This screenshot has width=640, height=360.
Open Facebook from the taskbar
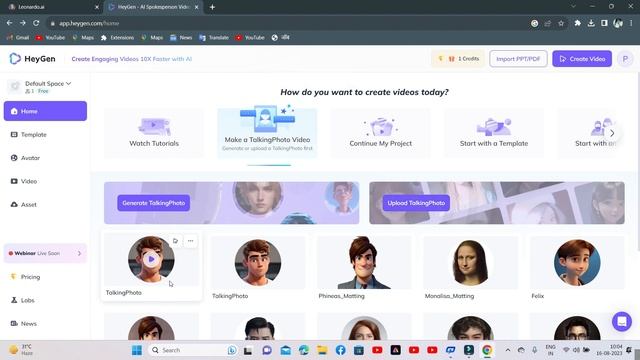pyautogui.click(x=340, y=350)
